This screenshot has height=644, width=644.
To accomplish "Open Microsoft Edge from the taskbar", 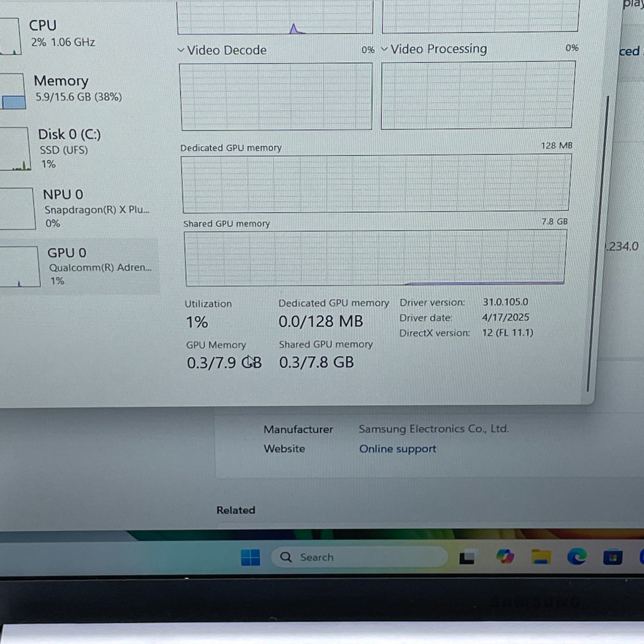I will pos(577,557).
